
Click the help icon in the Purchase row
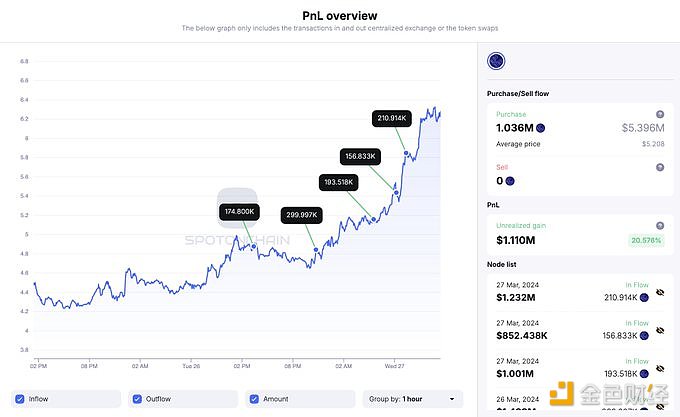click(660, 114)
